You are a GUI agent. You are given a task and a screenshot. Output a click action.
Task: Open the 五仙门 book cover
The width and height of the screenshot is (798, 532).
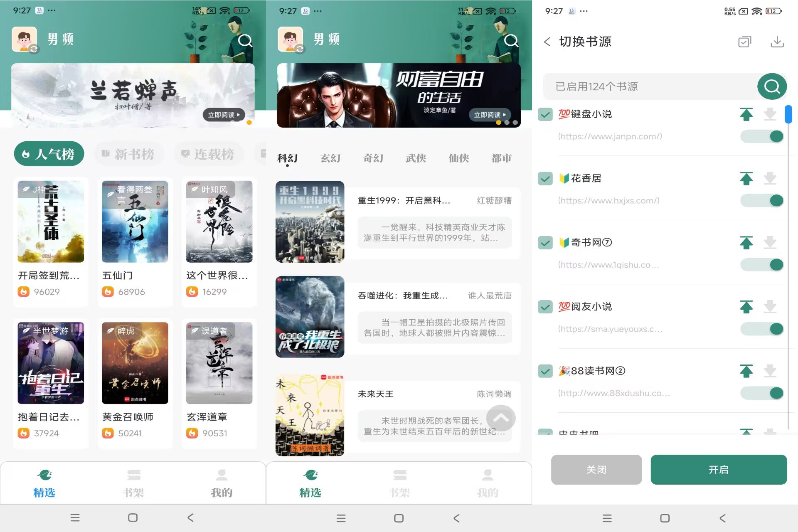tap(135, 222)
